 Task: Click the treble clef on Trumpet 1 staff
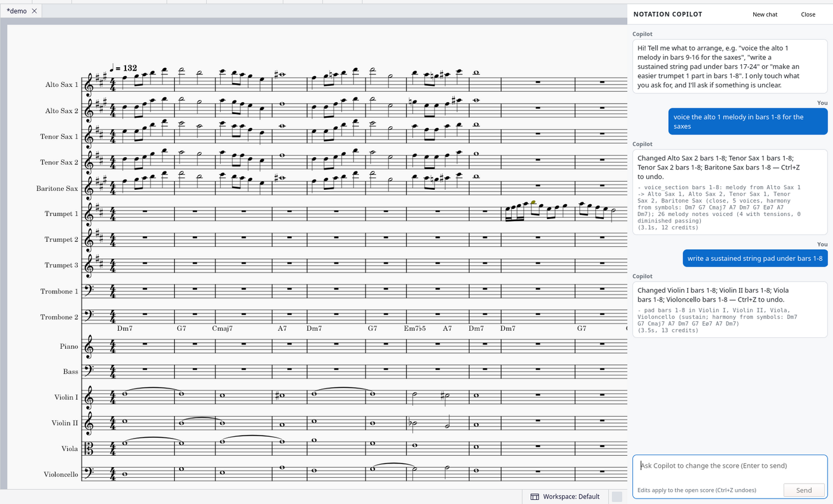tap(90, 214)
